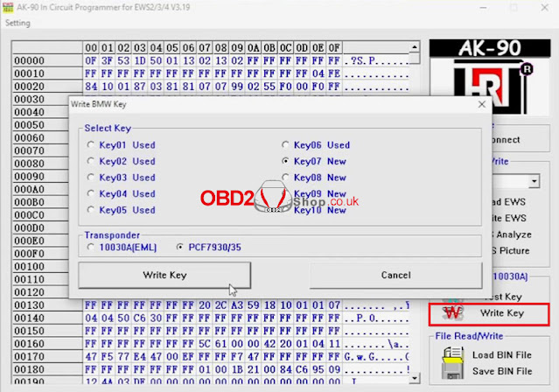This screenshot has width=559, height=392.
Task: Click the row address 00170
Action: coord(29,357)
